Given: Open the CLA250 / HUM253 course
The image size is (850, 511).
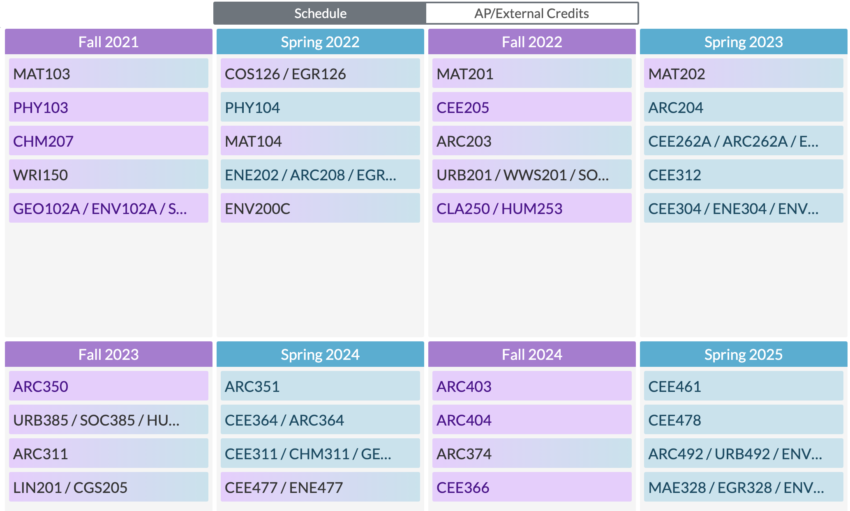Looking at the screenshot, I should 532,208.
